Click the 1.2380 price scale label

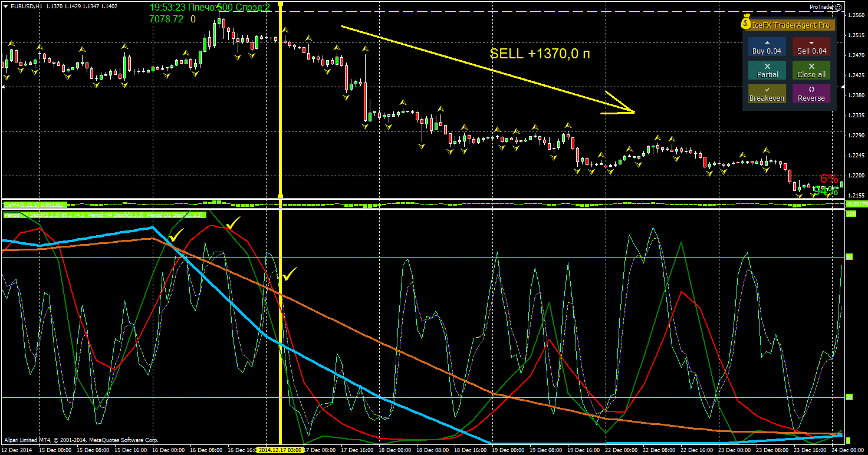[x=856, y=95]
